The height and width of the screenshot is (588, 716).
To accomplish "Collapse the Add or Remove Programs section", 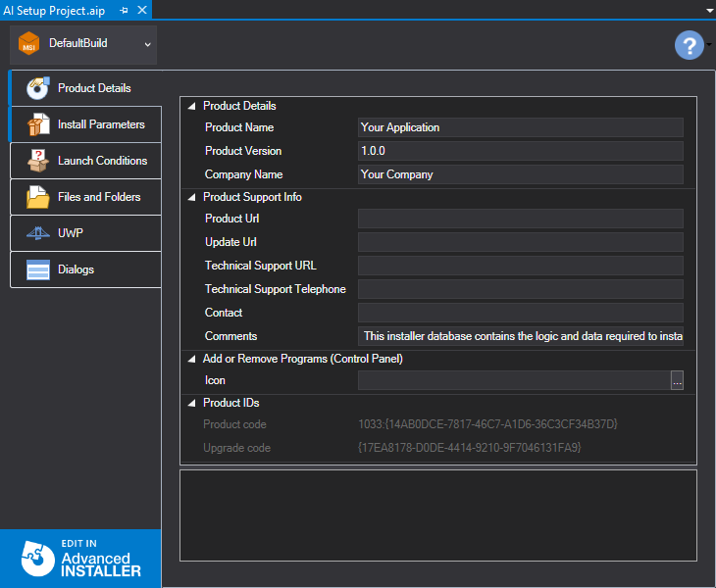I will tap(191, 359).
